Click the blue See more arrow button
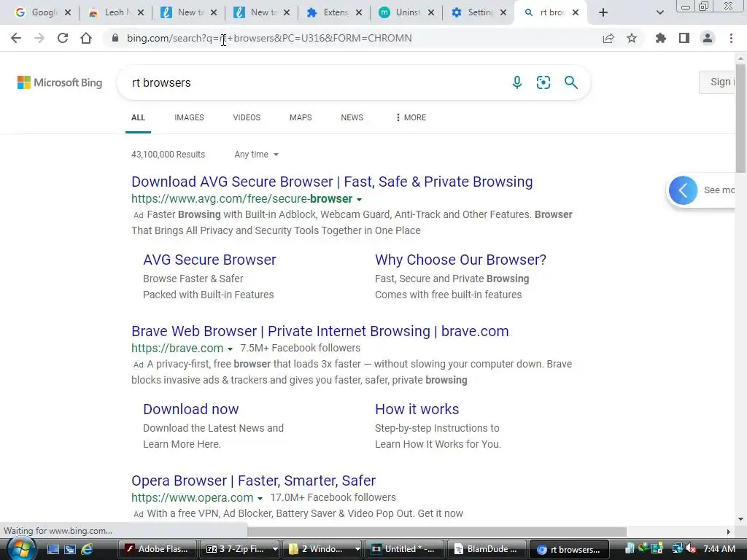The image size is (747, 560). 683,190
